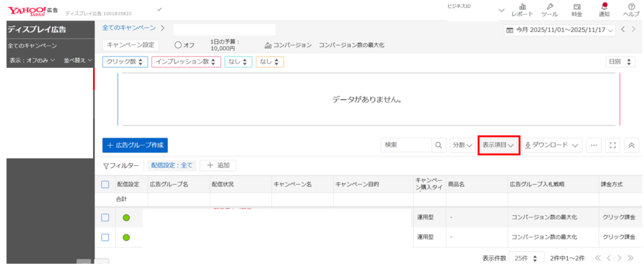Go to the previous table page arrow
The height and width of the screenshot is (267, 644).
click(x=609, y=258)
